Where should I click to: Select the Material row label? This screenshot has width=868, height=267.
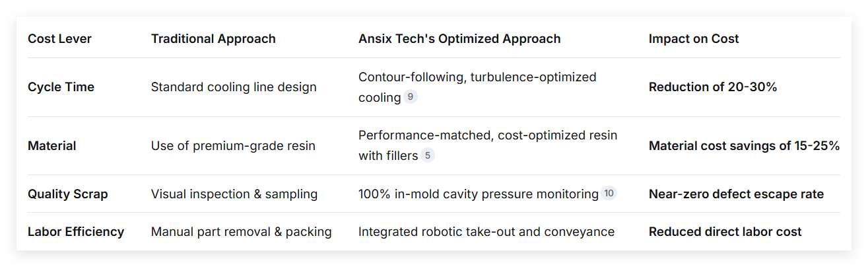coord(52,146)
